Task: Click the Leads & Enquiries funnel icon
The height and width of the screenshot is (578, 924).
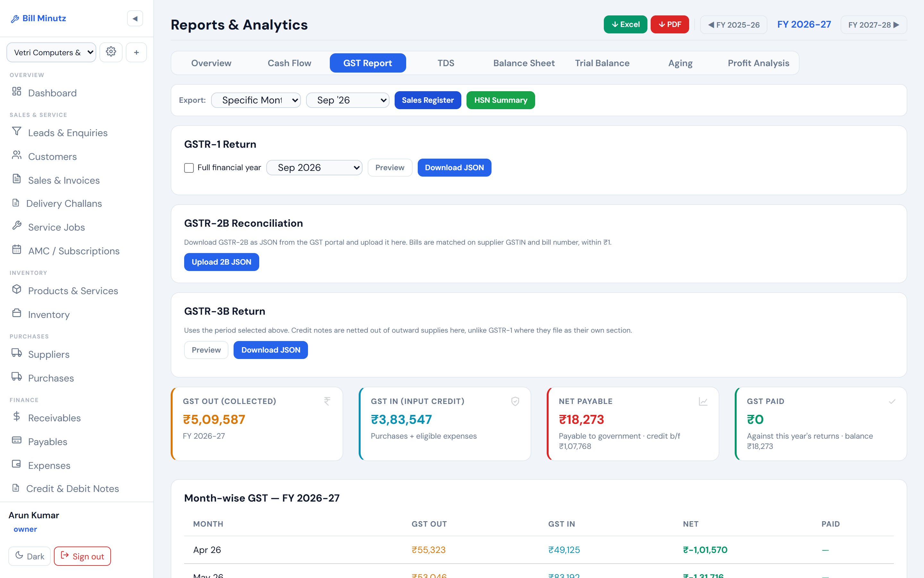Action: 16,131
